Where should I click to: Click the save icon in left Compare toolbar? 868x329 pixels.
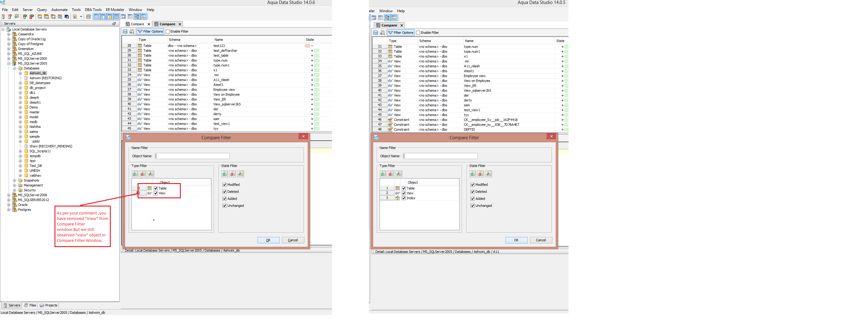pyautogui.click(x=125, y=31)
